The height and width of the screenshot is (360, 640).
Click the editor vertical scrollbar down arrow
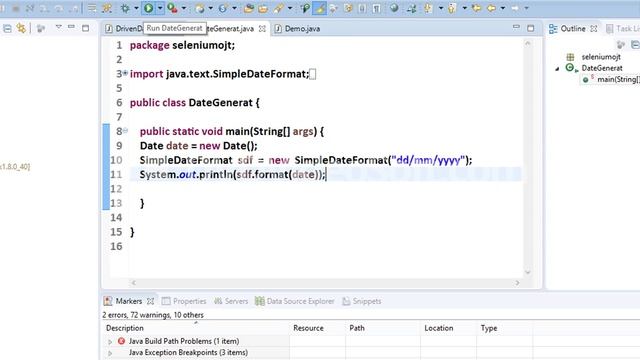tap(527, 272)
